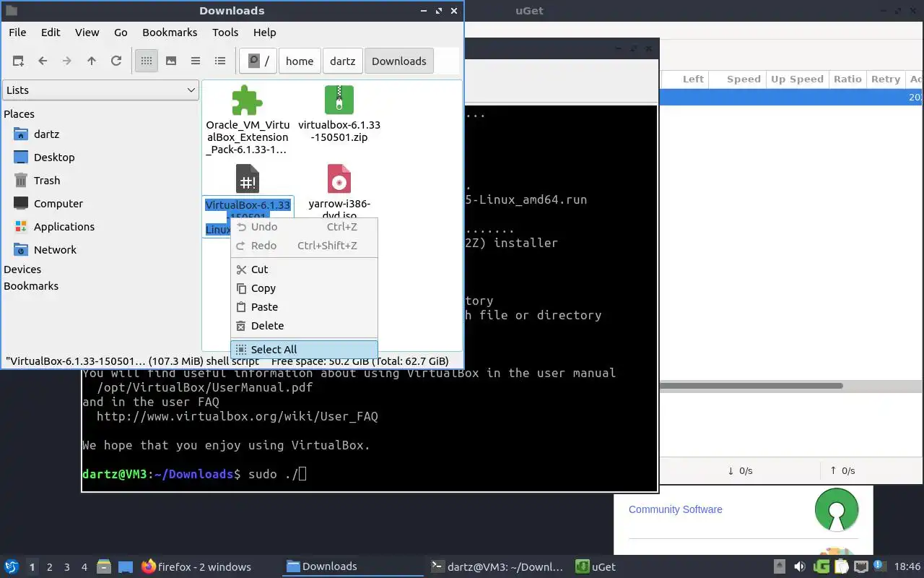This screenshot has height=578, width=924.
Task: Open the Tools menu
Action: coord(225,33)
